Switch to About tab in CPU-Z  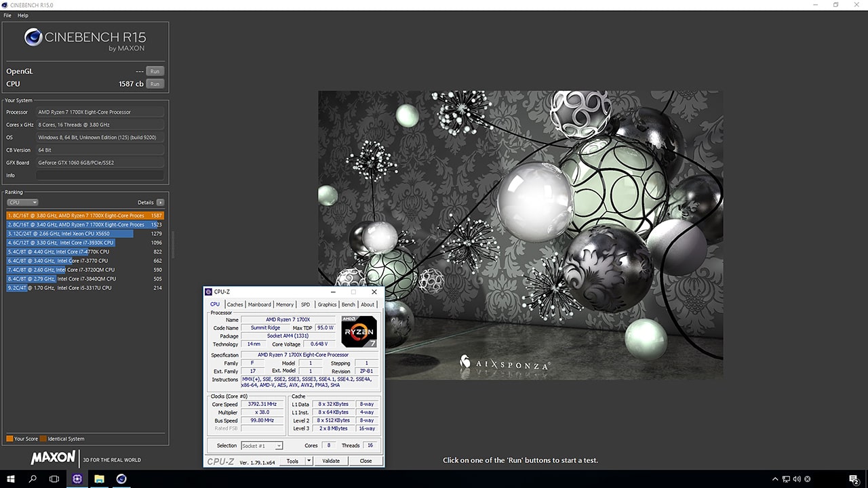click(368, 305)
